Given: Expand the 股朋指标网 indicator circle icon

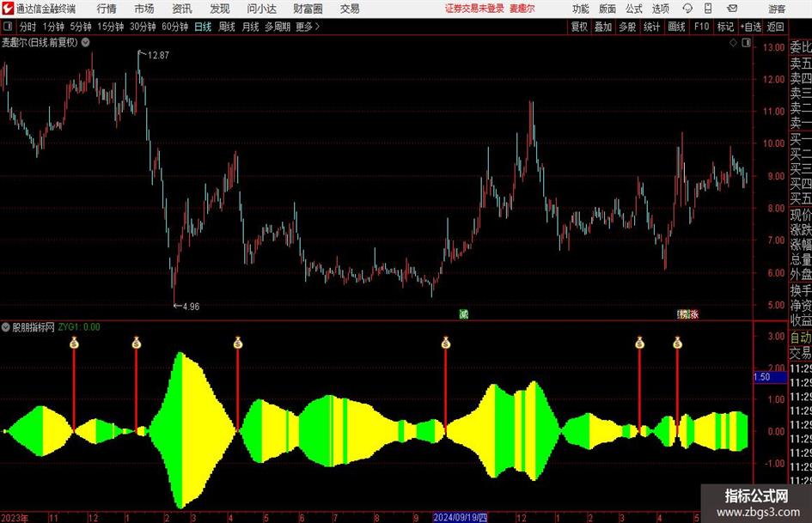Looking at the screenshot, I should coord(6,326).
